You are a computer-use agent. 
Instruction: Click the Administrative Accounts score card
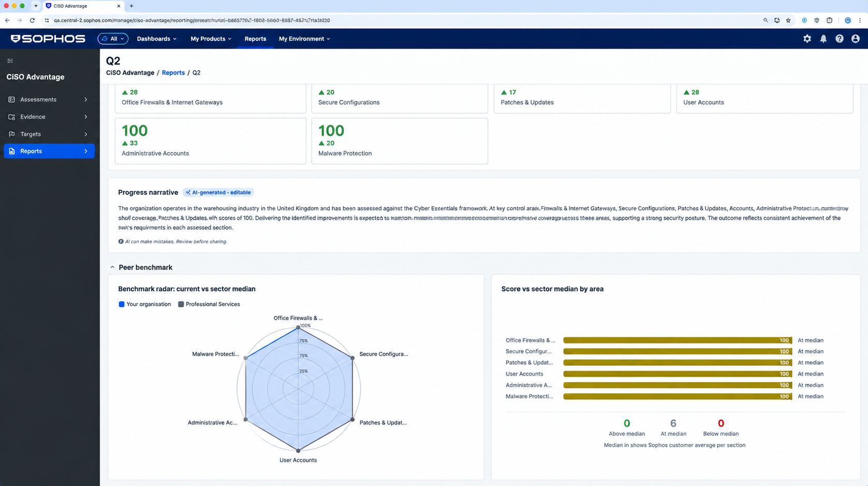(x=210, y=141)
